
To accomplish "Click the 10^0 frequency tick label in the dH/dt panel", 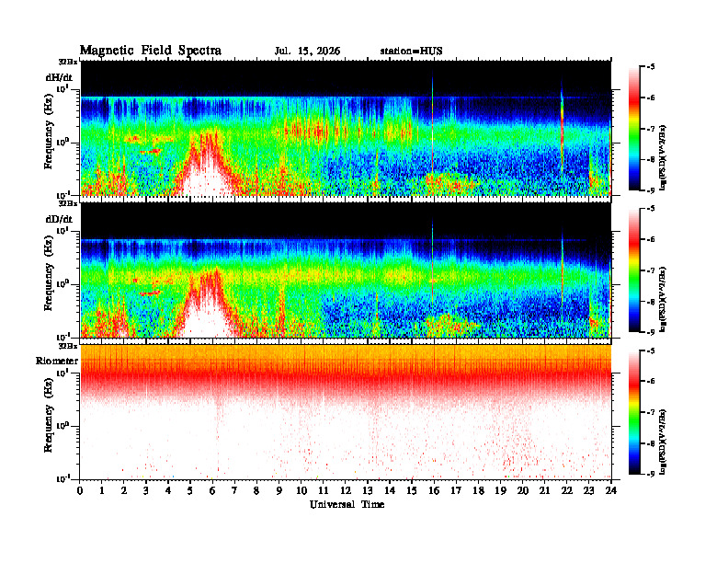I will (x=63, y=143).
